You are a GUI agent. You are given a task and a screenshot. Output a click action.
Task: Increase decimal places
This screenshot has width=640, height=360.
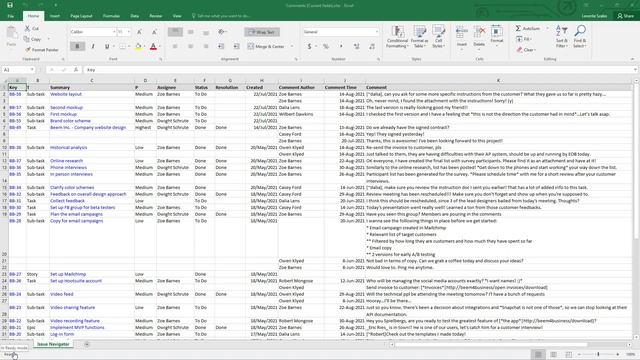click(356, 47)
